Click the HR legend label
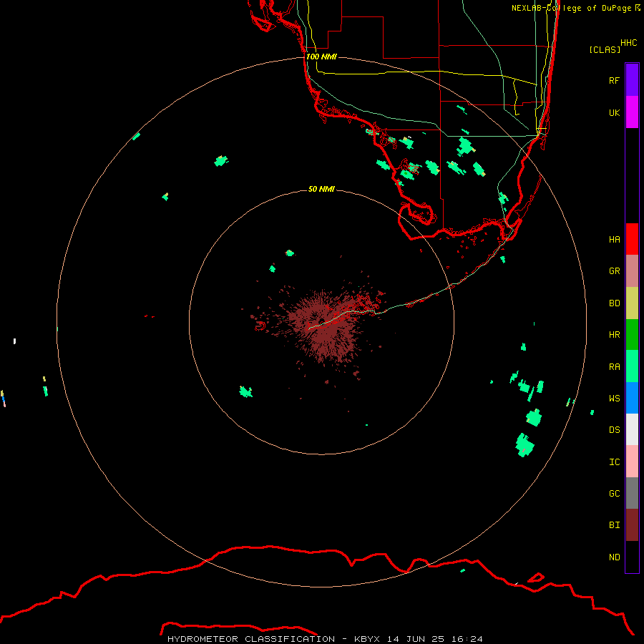This screenshot has height=644, width=644. tap(614, 335)
